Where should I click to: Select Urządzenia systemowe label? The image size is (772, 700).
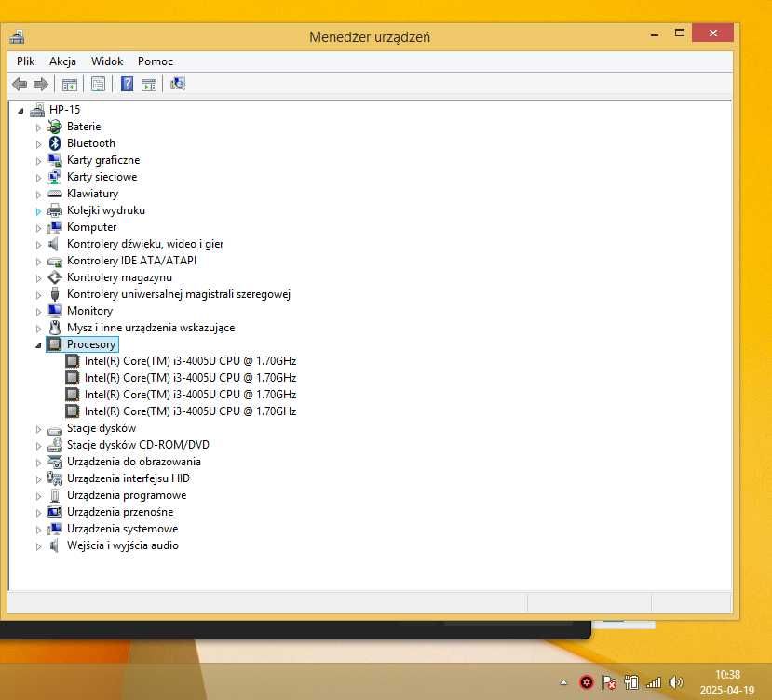coord(123,529)
